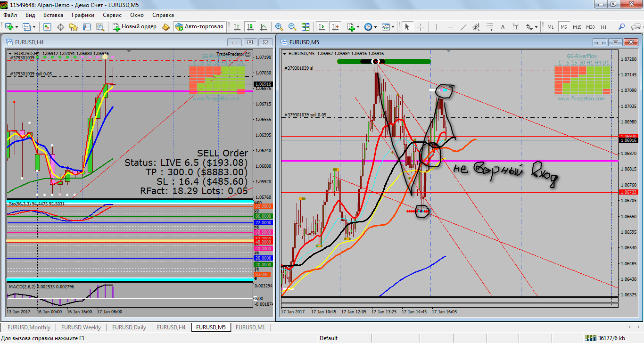The width and height of the screenshot is (644, 343).
Task: Click the Templates icon
Action: pos(386,27)
